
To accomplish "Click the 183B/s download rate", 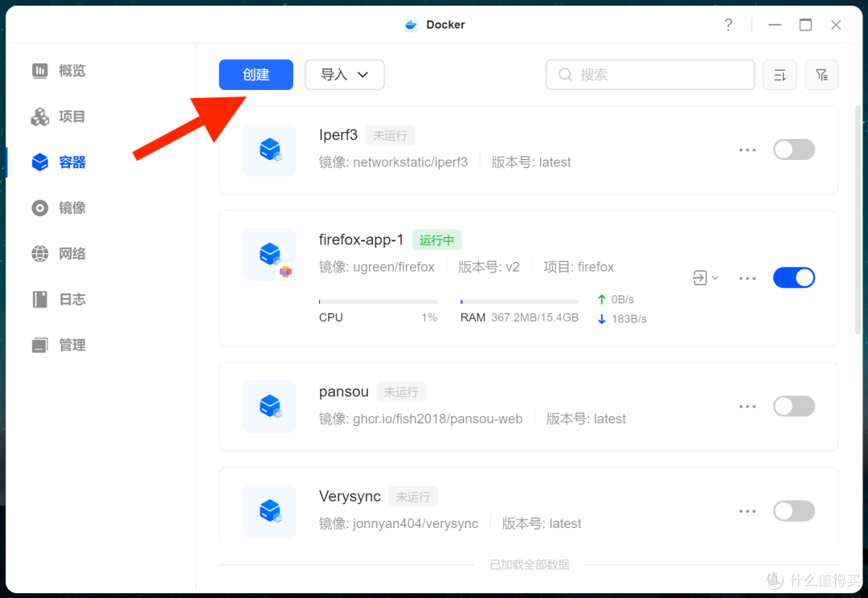I will (x=628, y=319).
